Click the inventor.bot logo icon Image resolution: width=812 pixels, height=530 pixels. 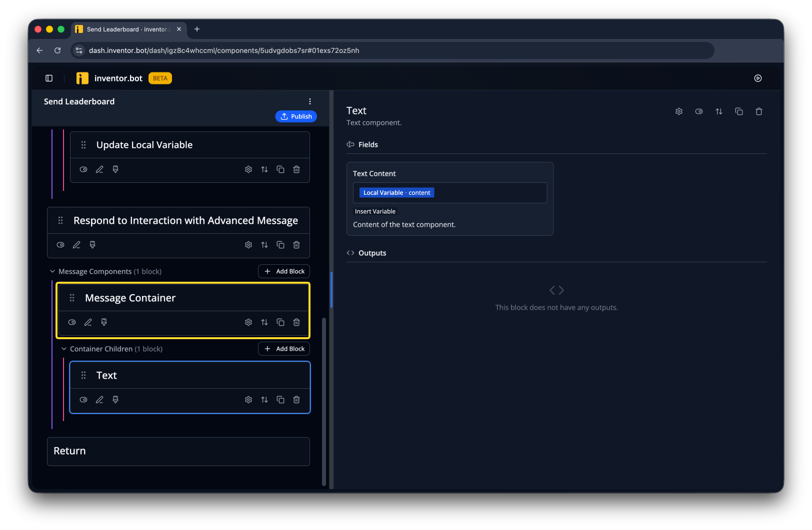82,78
